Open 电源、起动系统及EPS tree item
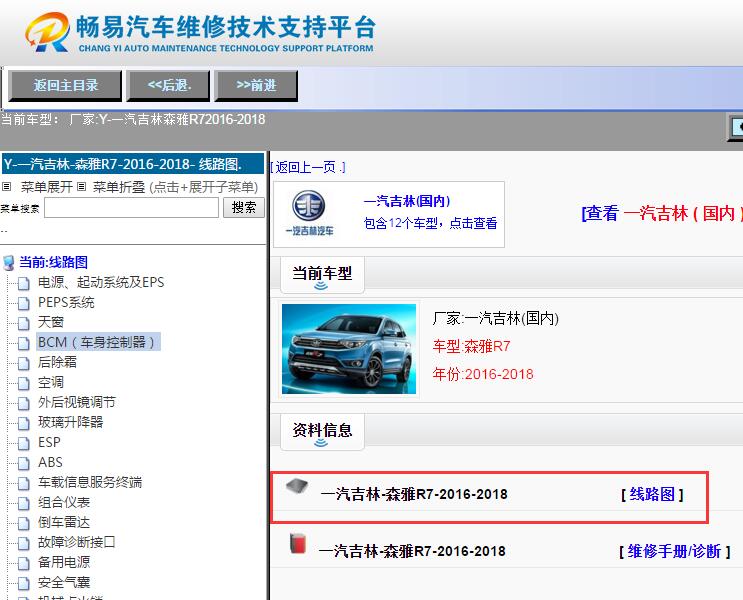Image resolution: width=743 pixels, height=600 pixels. click(x=101, y=282)
